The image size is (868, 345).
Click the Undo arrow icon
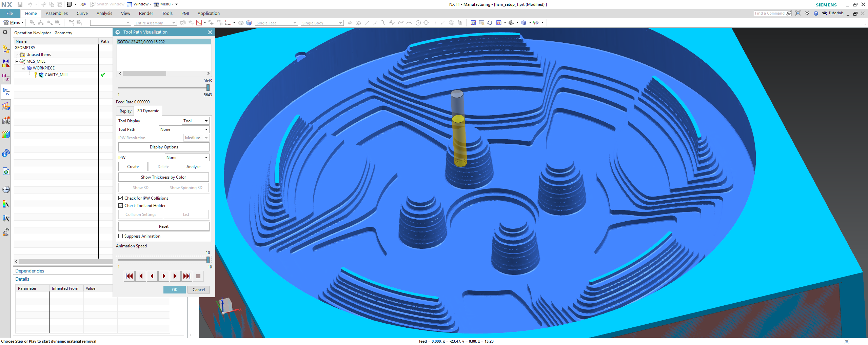coord(30,4)
